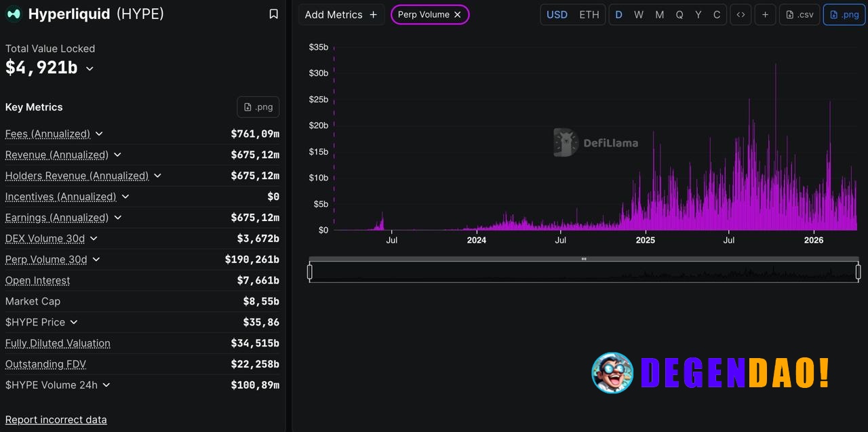Download chart data as .csv

tap(800, 15)
